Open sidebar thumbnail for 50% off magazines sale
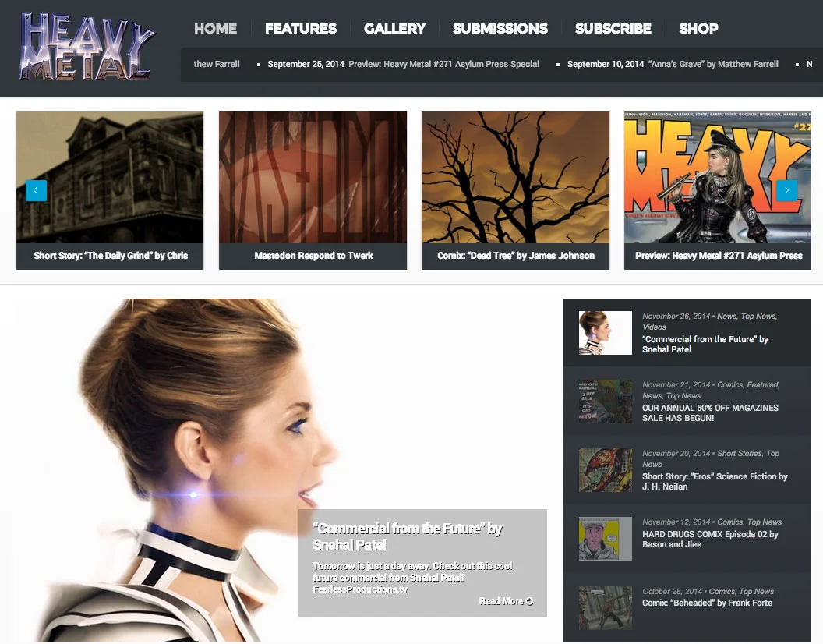Viewport: 823px width, 644px height. click(606, 402)
